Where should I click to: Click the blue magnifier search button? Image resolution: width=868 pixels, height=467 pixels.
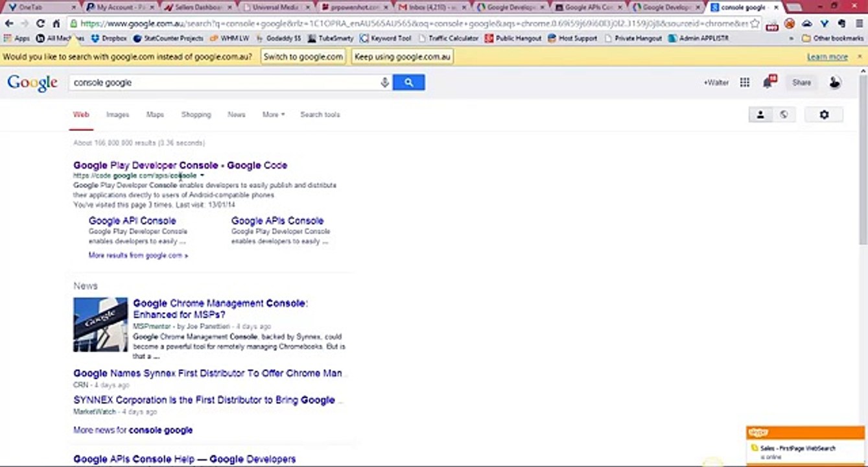[408, 82]
